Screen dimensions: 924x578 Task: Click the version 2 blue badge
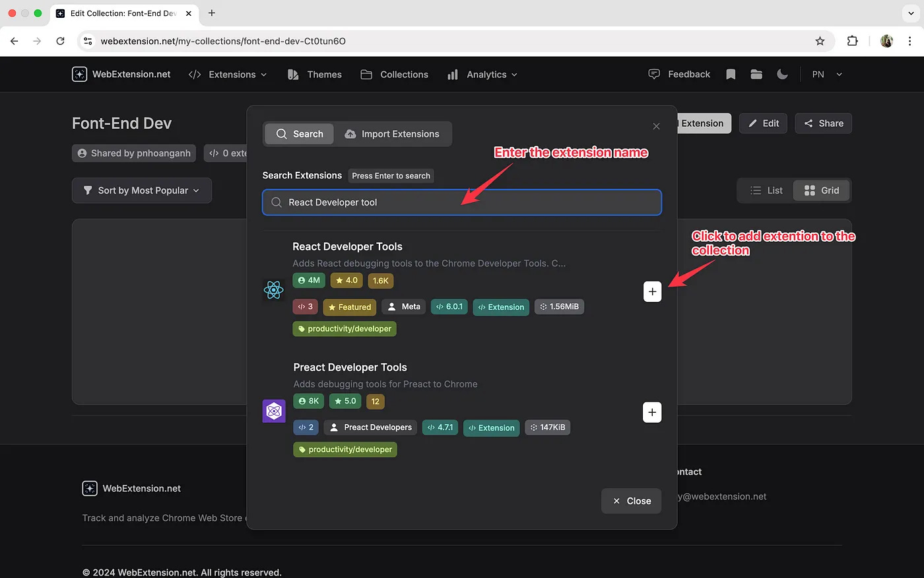(306, 427)
